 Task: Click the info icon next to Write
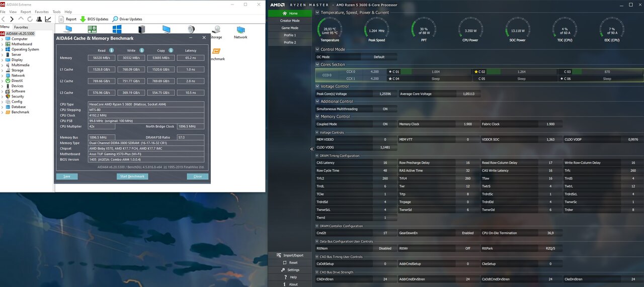142,50
